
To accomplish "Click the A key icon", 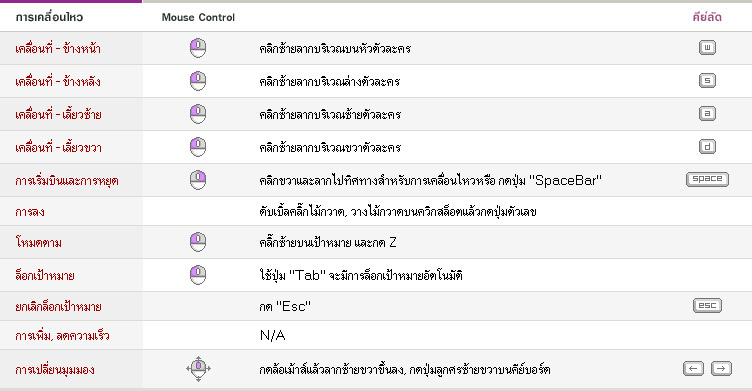I will [707, 114].
